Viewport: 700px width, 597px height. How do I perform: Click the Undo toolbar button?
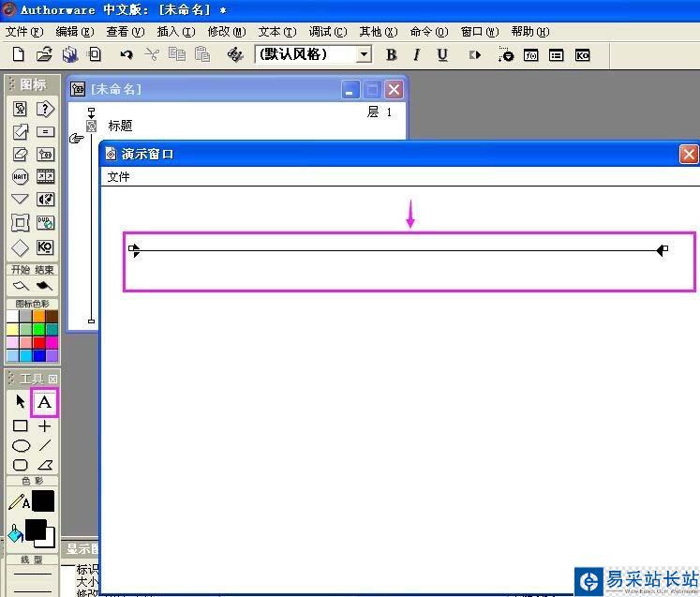tap(127, 55)
